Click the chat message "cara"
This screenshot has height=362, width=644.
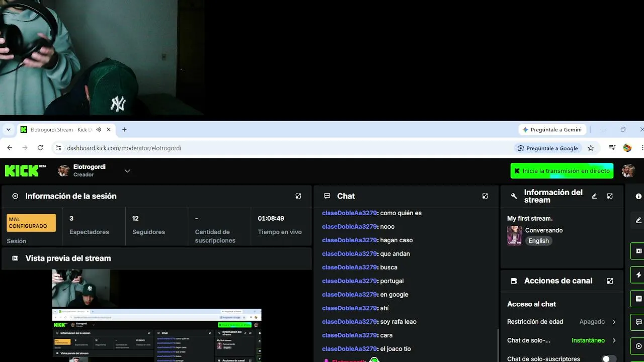point(386,335)
